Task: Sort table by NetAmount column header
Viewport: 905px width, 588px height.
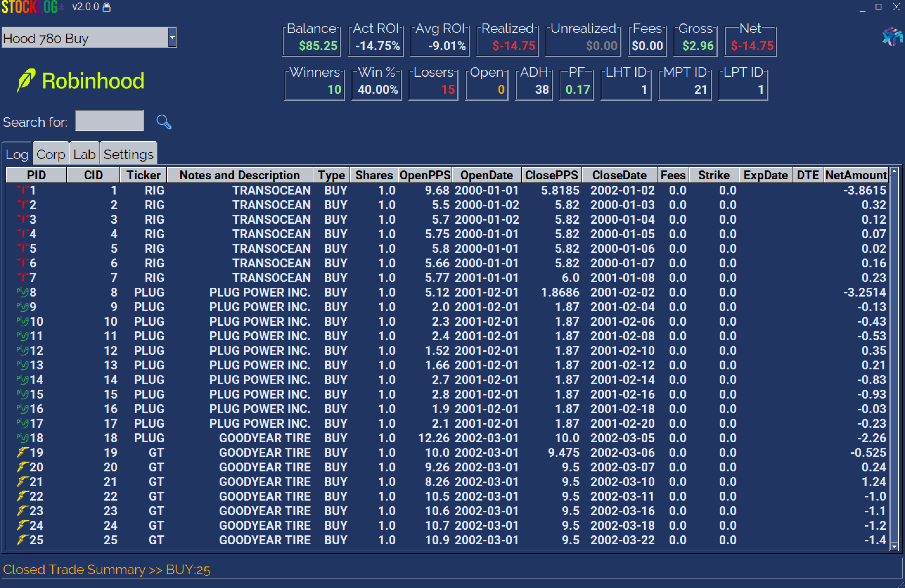Action: click(856, 175)
